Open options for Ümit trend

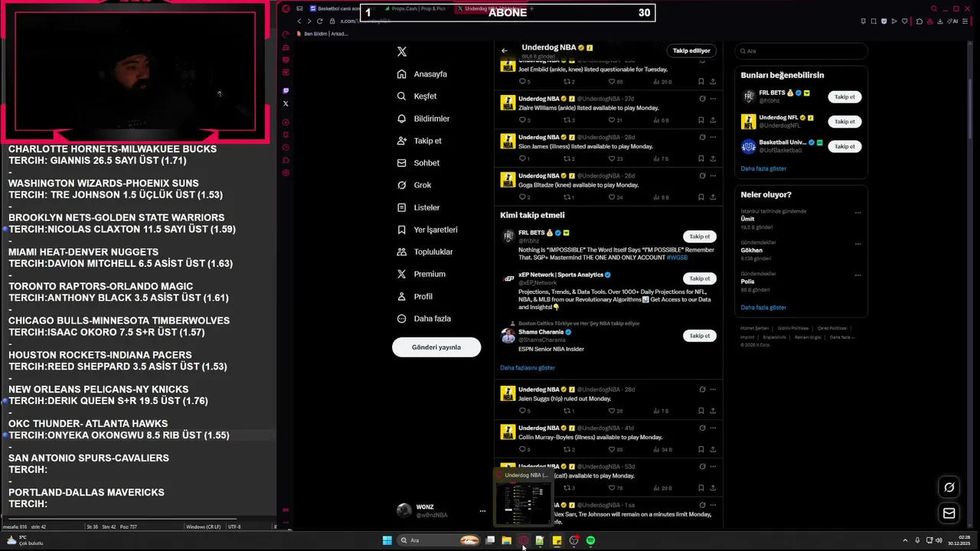[857, 213]
